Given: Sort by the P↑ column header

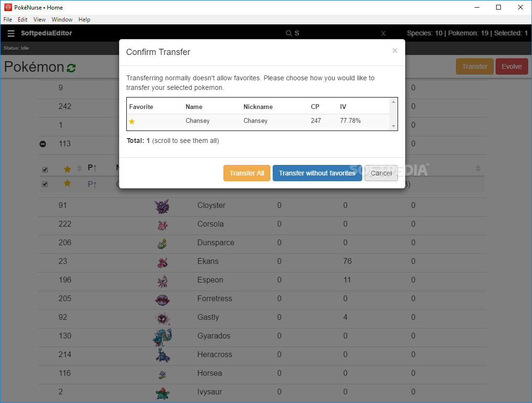Looking at the screenshot, I should point(92,167).
